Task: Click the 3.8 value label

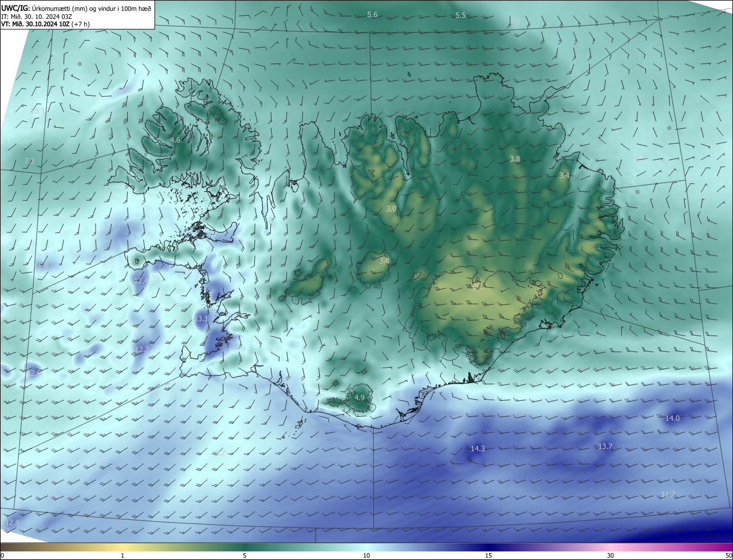Action: click(515, 159)
